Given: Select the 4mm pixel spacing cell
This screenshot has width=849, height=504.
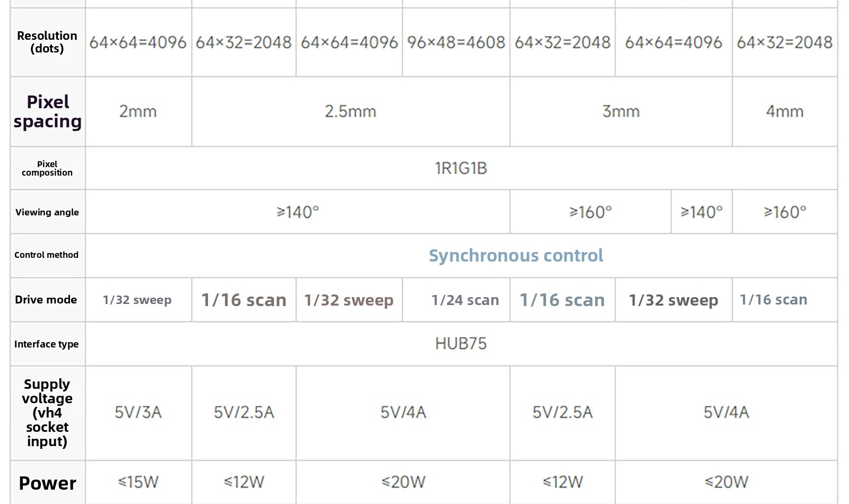Looking at the screenshot, I should (784, 111).
